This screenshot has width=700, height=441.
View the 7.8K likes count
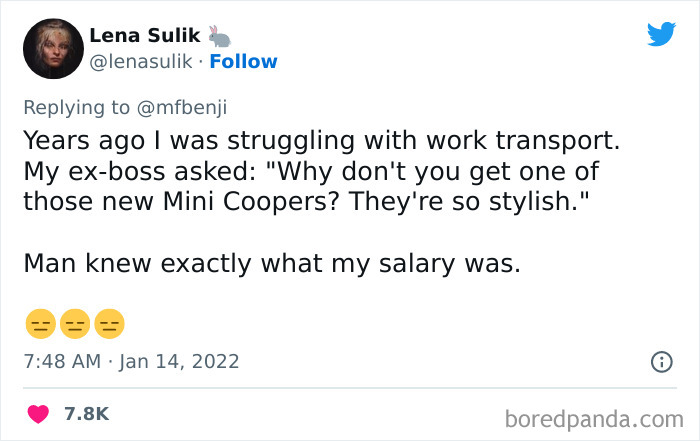86,413
